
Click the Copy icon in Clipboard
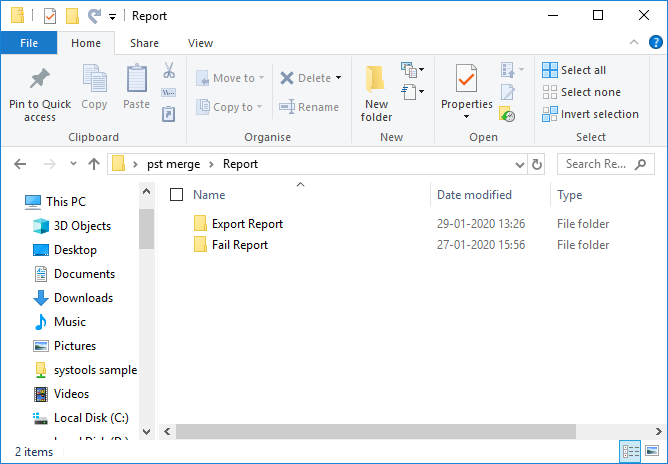(x=94, y=78)
